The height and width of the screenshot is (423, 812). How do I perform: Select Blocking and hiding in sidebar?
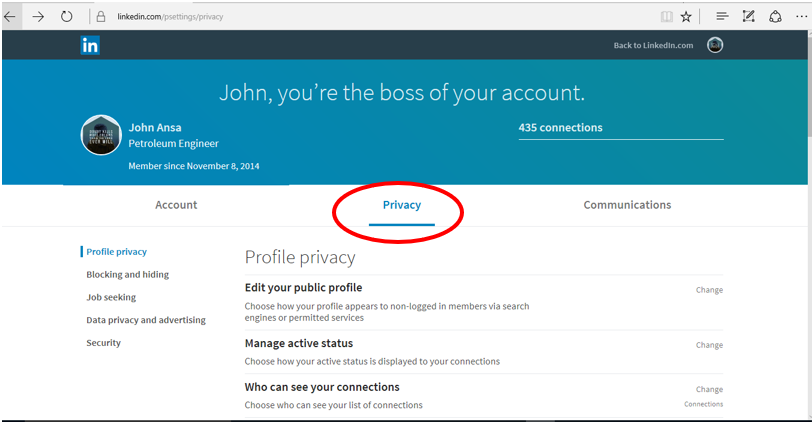pyautogui.click(x=127, y=274)
